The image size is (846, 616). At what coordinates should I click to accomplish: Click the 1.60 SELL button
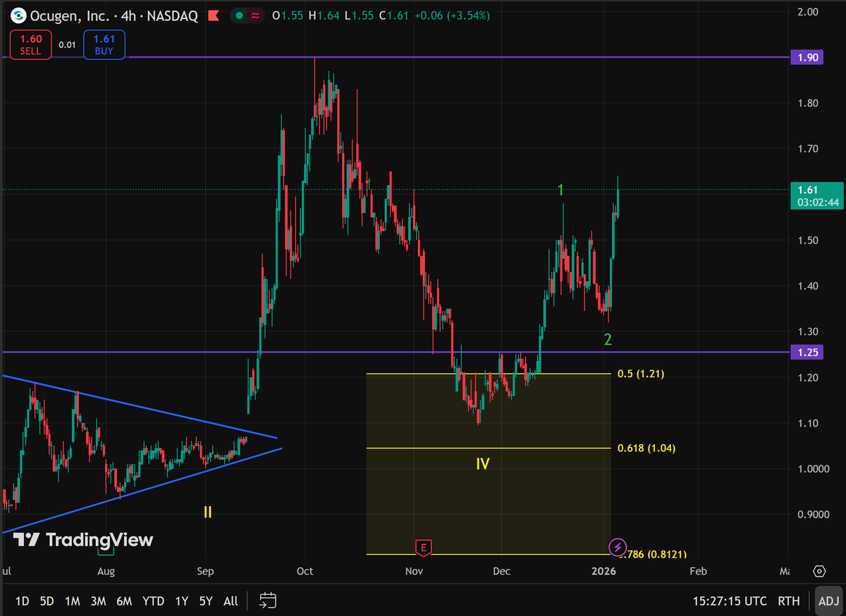point(30,44)
